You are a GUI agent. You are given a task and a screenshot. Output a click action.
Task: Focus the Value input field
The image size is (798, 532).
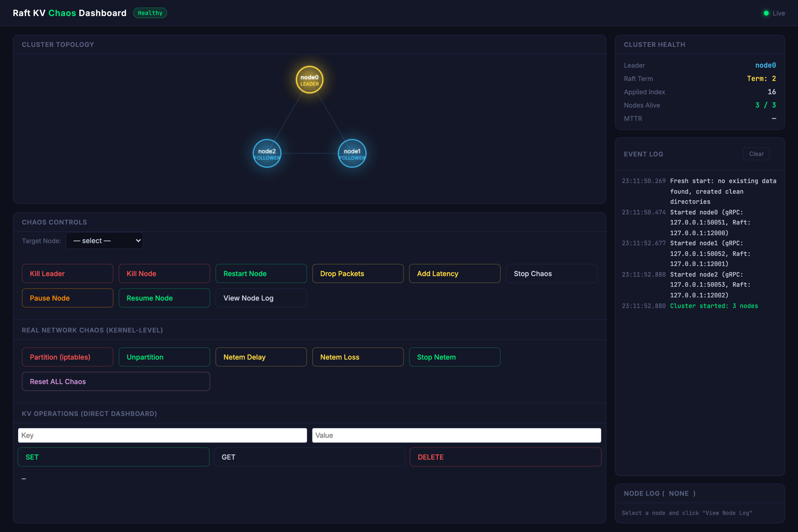pyautogui.click(x=457, y=435)
